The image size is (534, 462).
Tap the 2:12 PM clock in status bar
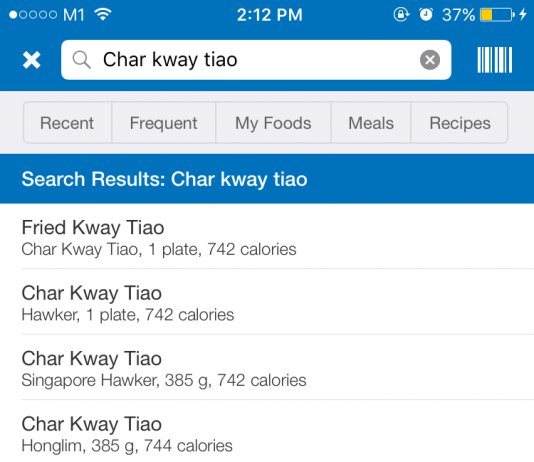[269, 15]
